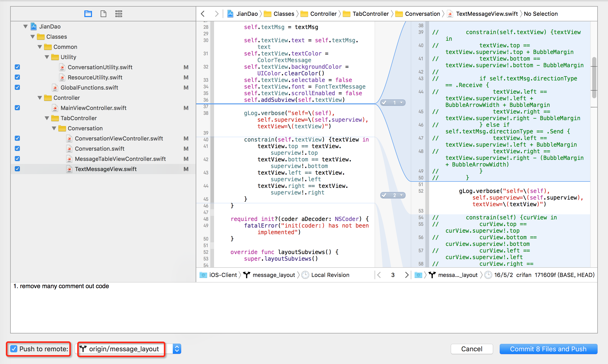Collapse the TabController folder
Viewport: 608px width, 364px height.
pyautogui.click(x=47, y=118)
